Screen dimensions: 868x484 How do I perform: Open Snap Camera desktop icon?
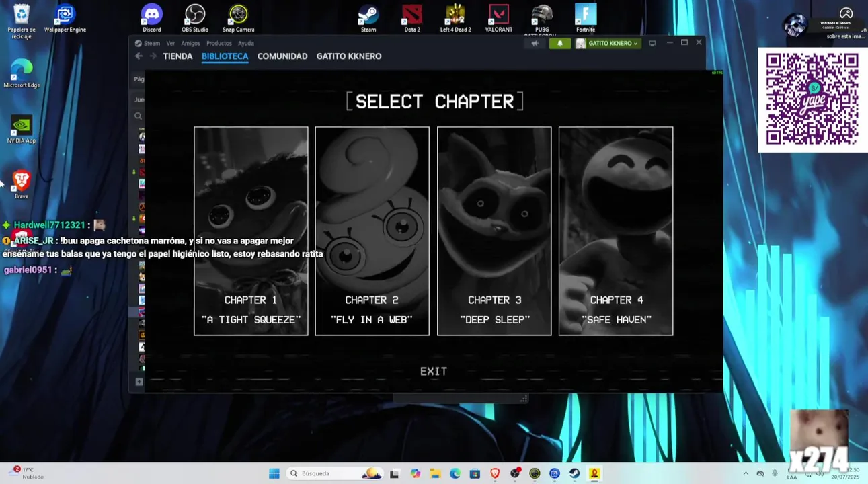[239, 18]
